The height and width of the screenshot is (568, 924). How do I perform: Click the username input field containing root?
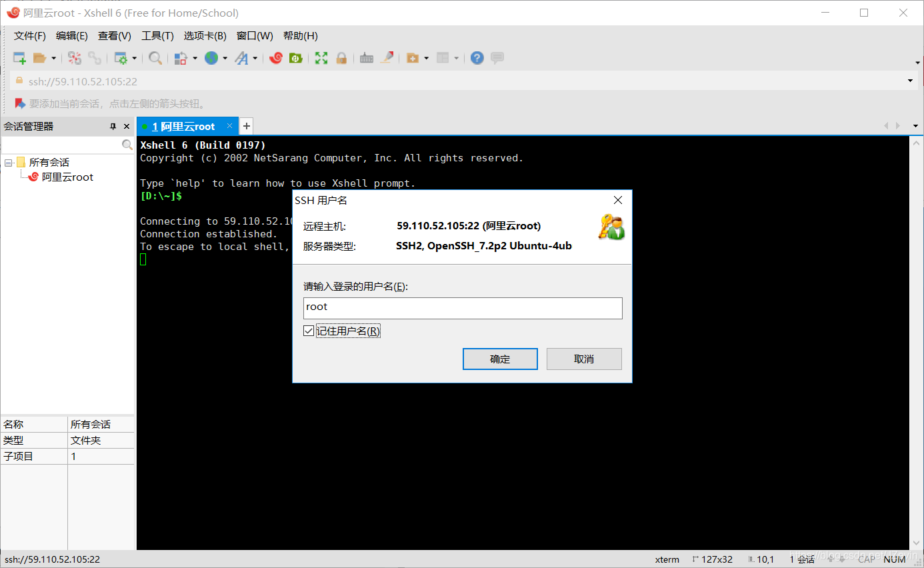point(463,307)
